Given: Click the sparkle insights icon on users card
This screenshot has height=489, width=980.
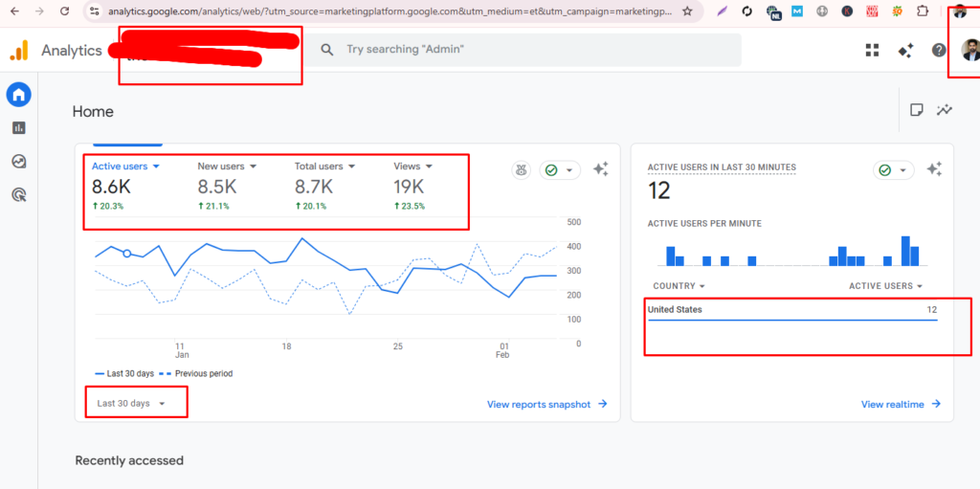Looking at the screenshot, I should [x=601, y=168].
